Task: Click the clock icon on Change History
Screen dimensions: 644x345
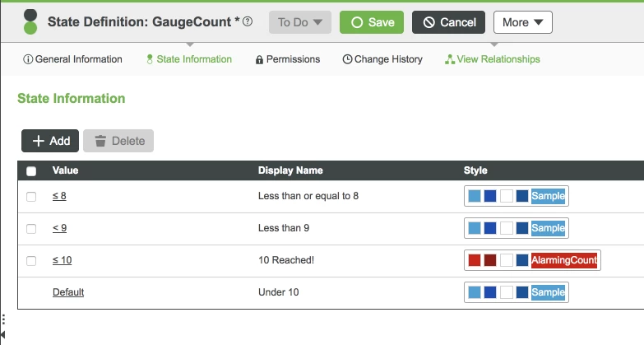Action: point(347,59)
